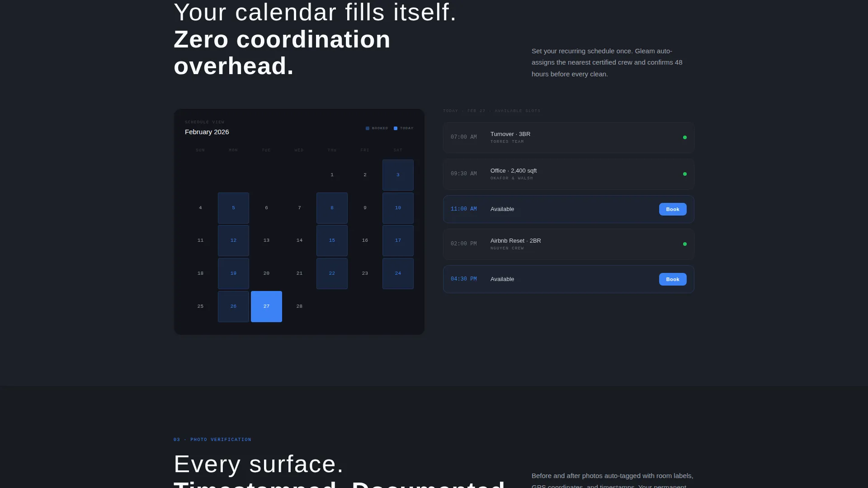Select booked day 12 in February
The image size is (868, 488).
pyautogui.click(x=233, y=240)
